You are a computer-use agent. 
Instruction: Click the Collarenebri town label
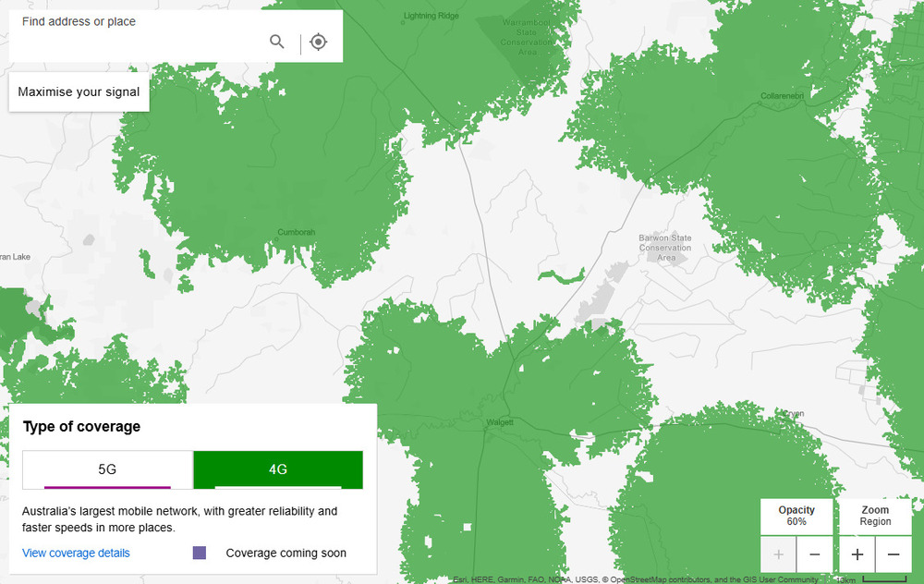click(x=784, y=96)
